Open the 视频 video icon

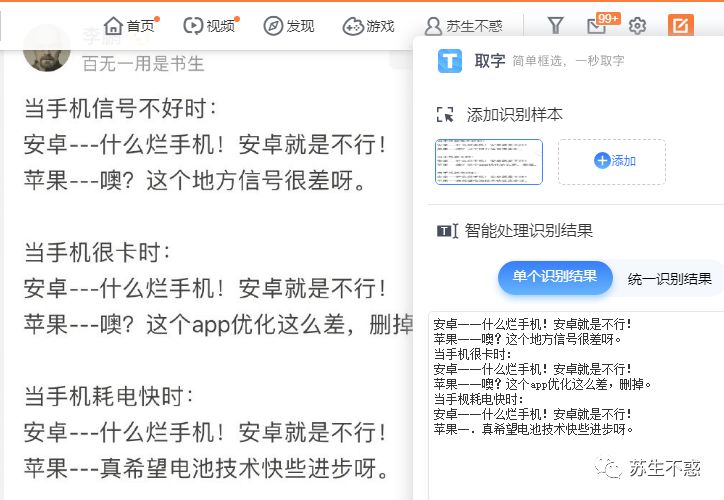click(x=193, y=26)
